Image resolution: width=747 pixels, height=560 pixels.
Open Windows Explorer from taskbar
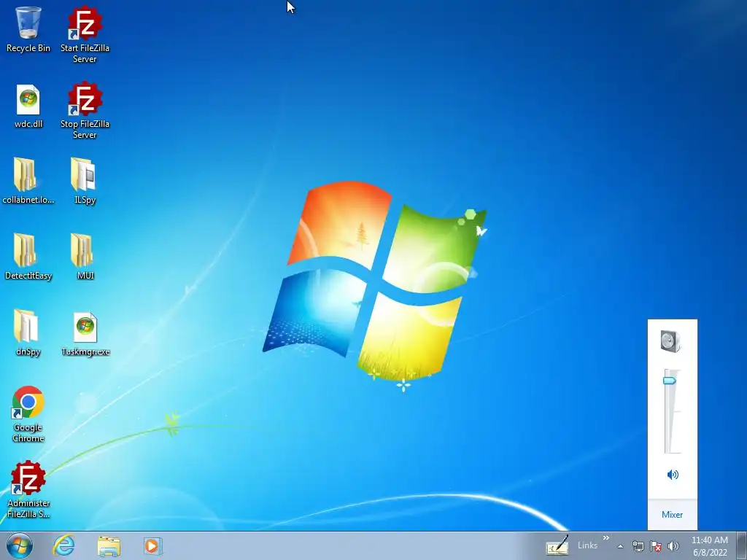pyautogui.click(x=109, y=545)
